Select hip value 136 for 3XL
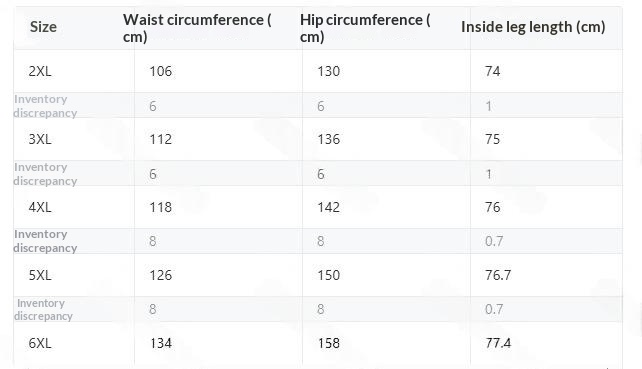This screenshot has width=642, height=369. pyautogui.click(x=329, y=139)
